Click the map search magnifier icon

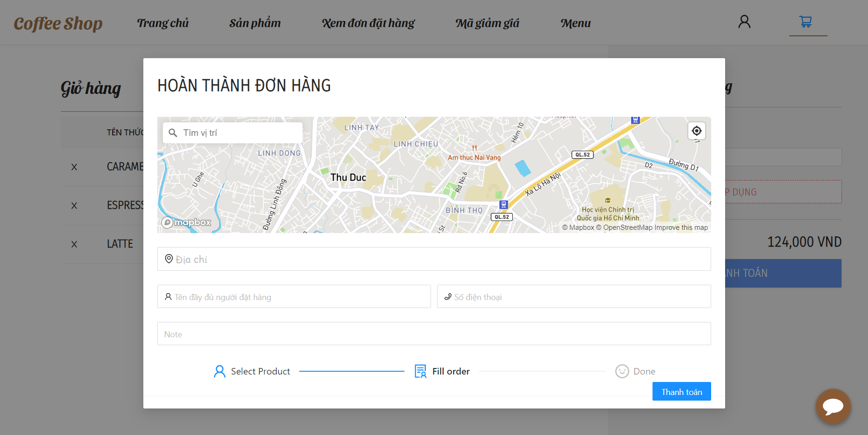click(x=173, y=133)
